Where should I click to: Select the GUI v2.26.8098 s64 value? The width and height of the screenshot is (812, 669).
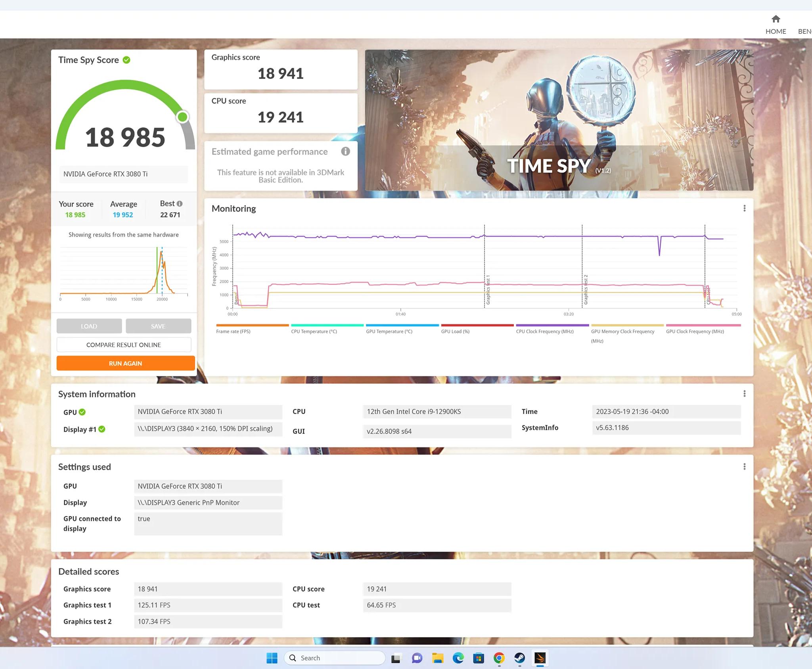tap(437, 431)
